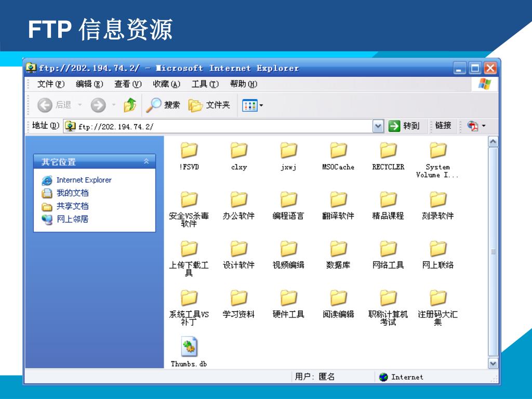Viewport: 532px width, 399px height.
Task: Open the 工具(T) menu
Action: click(x=205, y=84)
